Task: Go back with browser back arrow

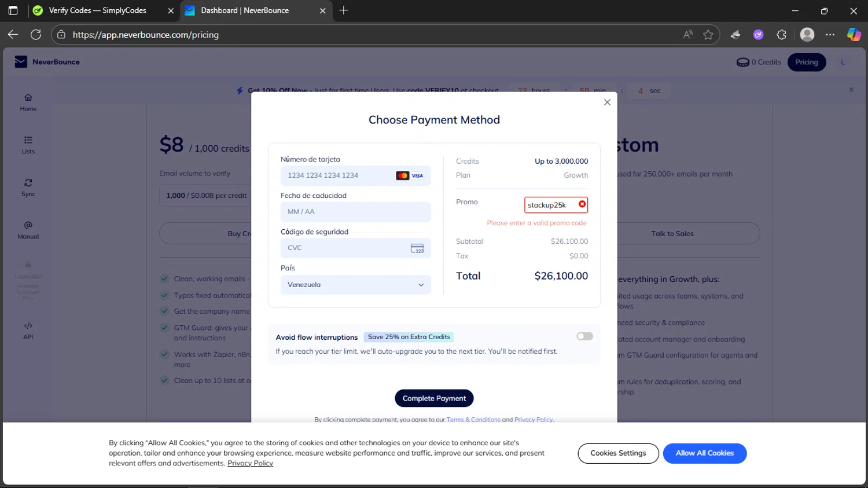Action: click(x=13, y=35)
